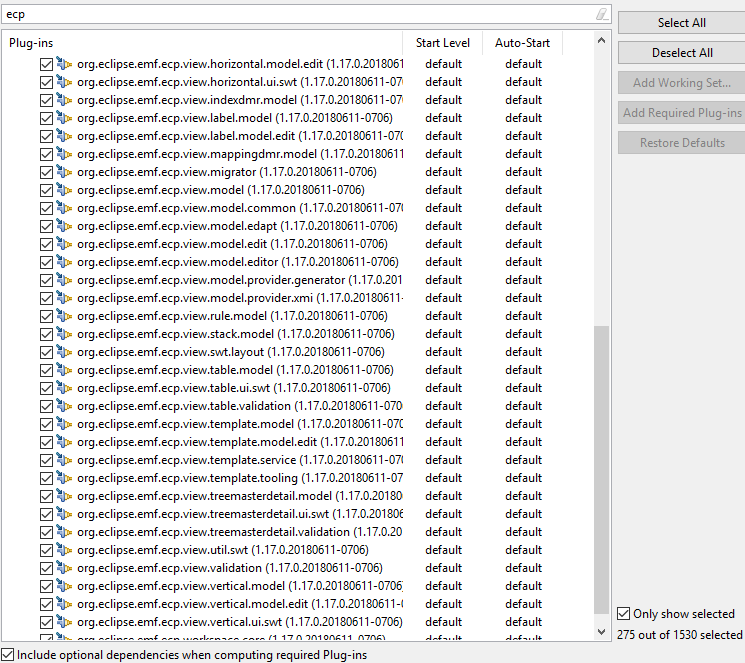Screen dimensions: 745x663
Task: Click the vertical scrollbar thumb
Action: (602, 470)
